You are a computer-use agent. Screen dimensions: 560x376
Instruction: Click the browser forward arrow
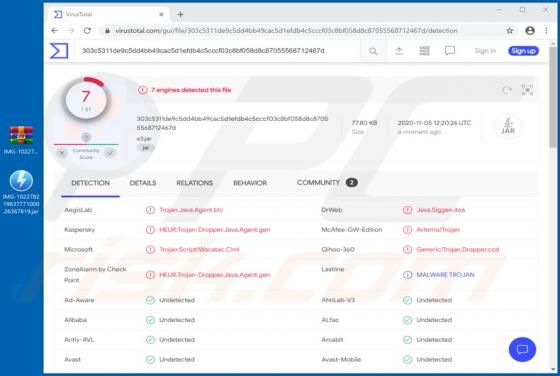tap(71, 31)
